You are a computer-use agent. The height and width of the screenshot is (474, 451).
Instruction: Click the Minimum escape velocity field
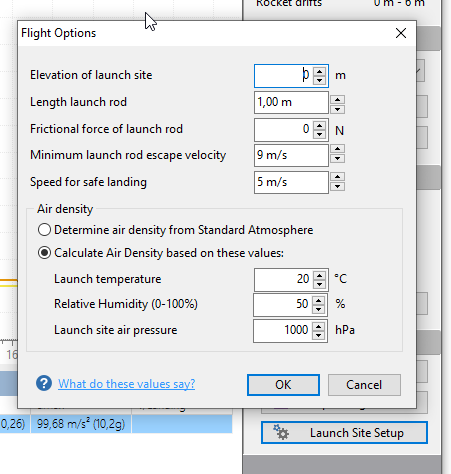[x=291, y=155]
